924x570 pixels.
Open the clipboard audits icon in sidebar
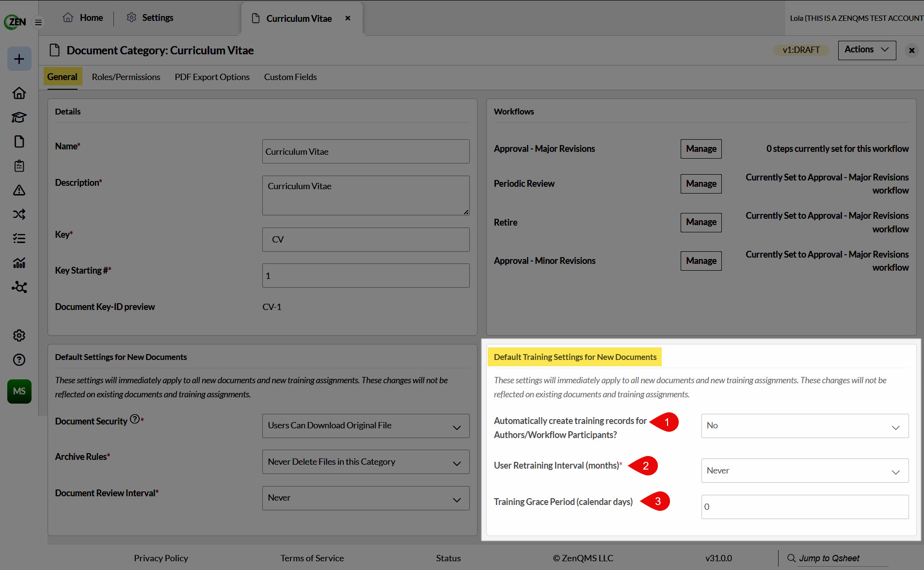(x=19, y=165)
